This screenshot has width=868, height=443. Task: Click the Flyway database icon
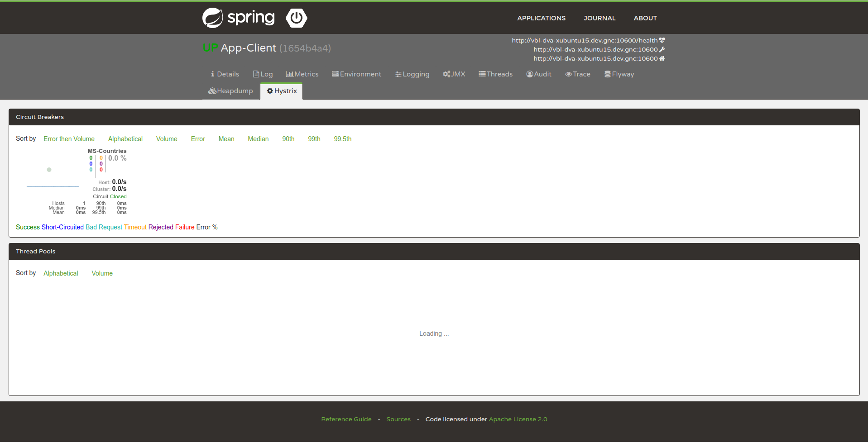point(608,74)
